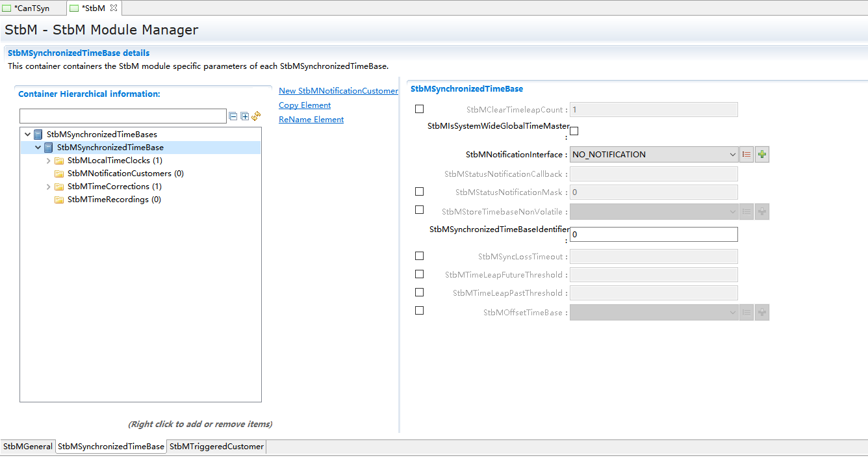Click the refresh tree icon beside search box
Screen dimensions: 868x457
(x=256, y=116)
